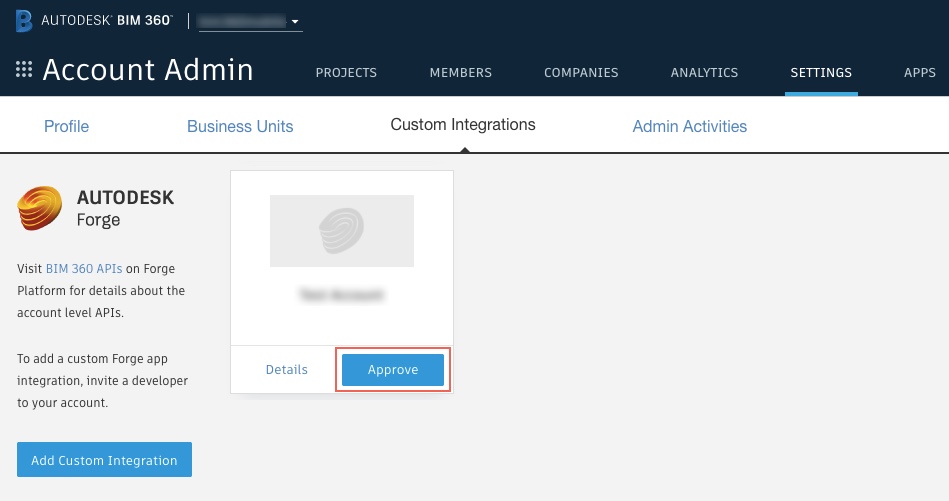The width and height of the screenshot is (949, 501).
Task: Go to the Members tab
Action: click(x=460, y=73)
